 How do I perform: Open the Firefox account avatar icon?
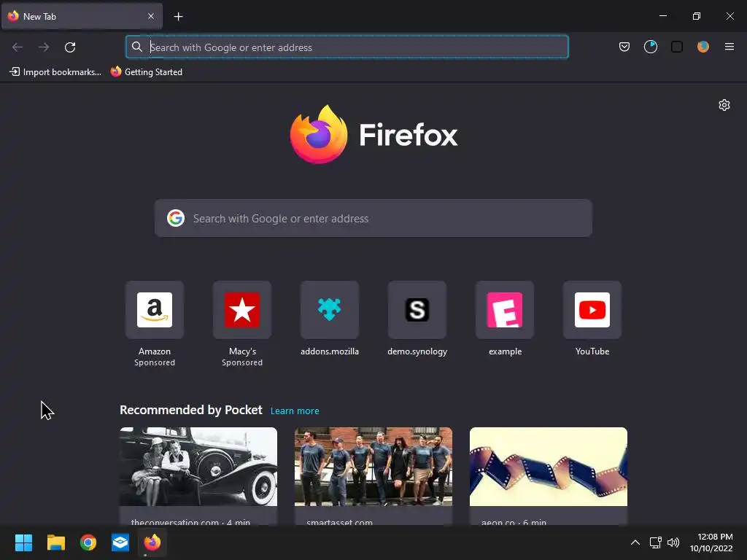click(703, 47)
